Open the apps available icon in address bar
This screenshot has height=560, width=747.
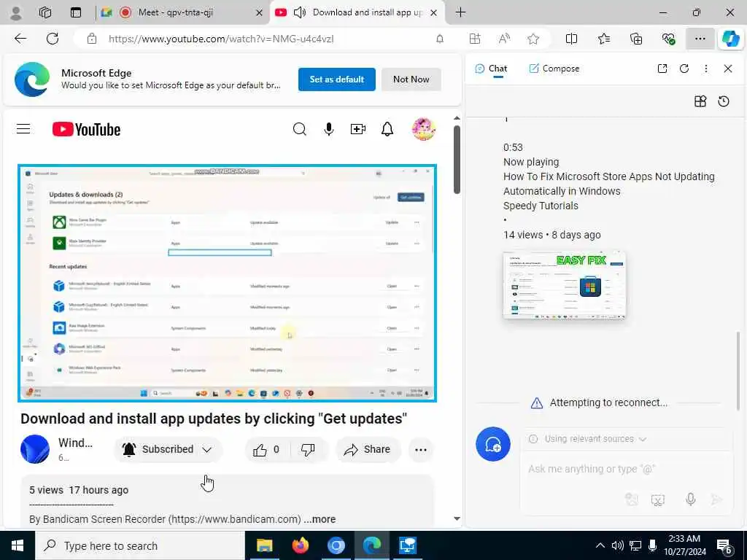474,39
